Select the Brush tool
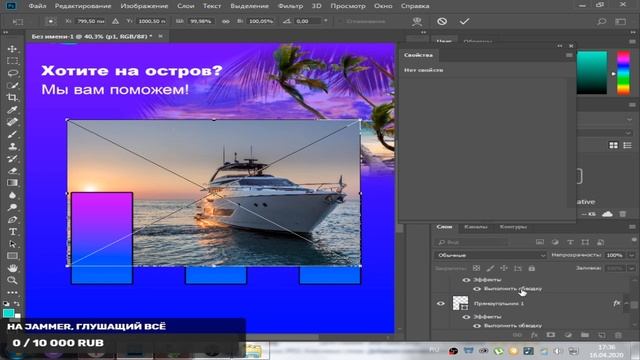 pos(12,134)
